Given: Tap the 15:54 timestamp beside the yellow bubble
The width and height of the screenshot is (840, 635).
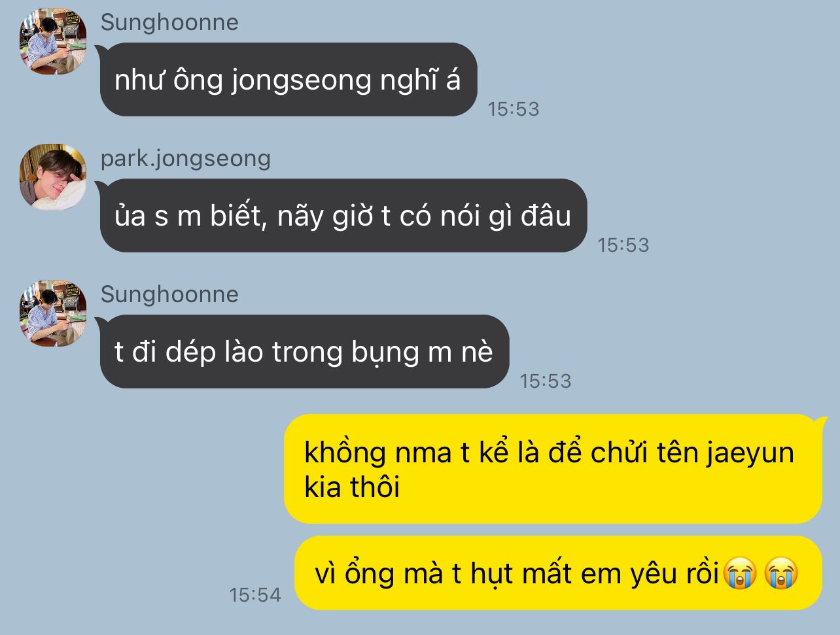Looking at the screenshot, I should pos(255,595).
